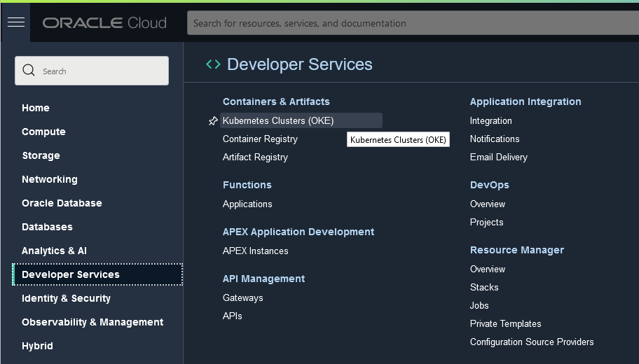
Task: Click the Oracle Cloud logo
Action: tap(104, 23)
